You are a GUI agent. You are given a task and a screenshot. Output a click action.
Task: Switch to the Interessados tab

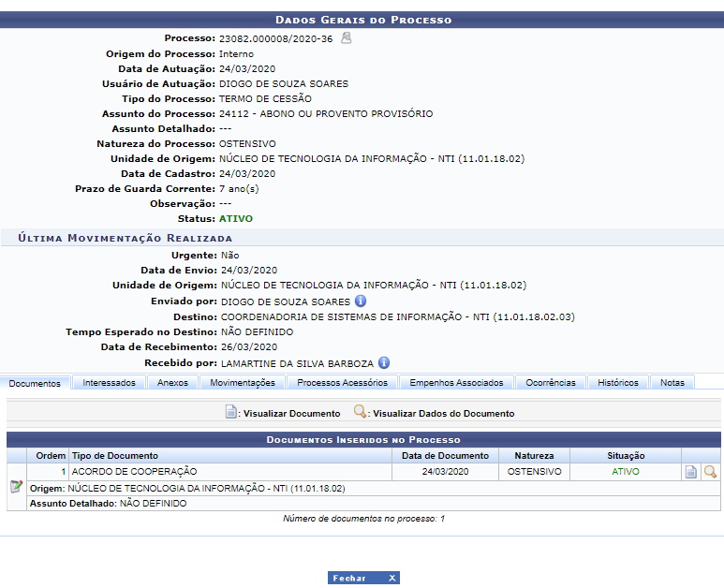coord(109,383)
